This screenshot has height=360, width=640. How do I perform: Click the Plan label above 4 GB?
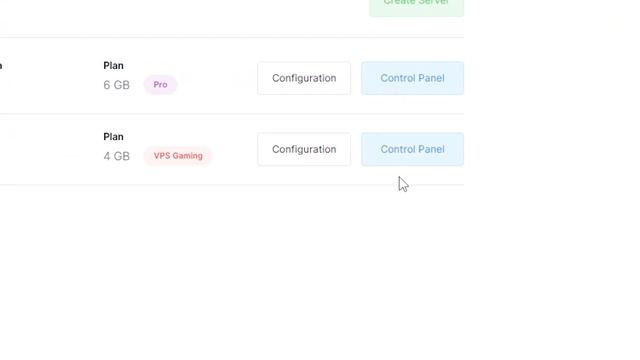(113, 137)
